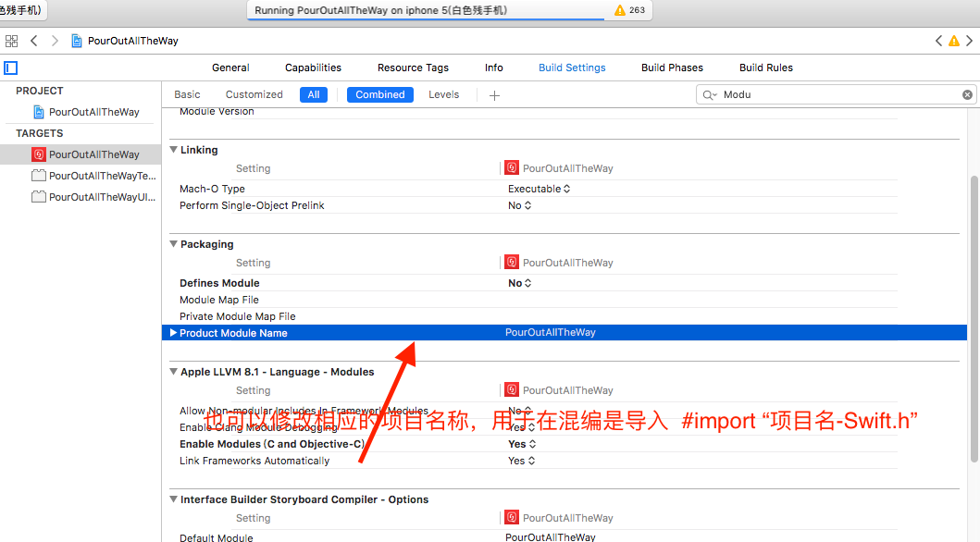Go back using the left arrow
Viewport: 980px width, 542px height.
point(33,42)
